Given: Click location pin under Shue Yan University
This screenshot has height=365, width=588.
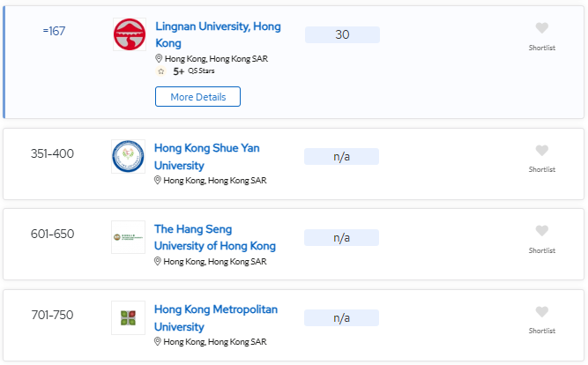Looking at the screenshot, I should [x=158, y=180].
